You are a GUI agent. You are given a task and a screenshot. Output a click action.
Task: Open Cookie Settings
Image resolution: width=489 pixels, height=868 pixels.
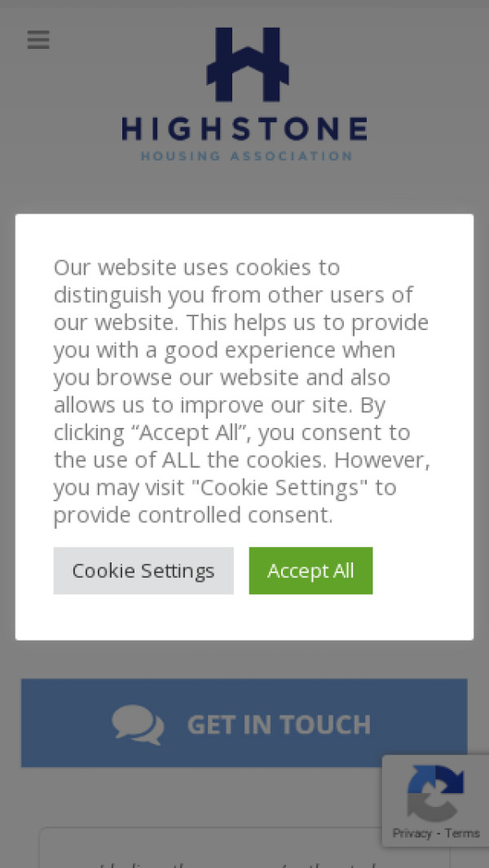point(143,571)
